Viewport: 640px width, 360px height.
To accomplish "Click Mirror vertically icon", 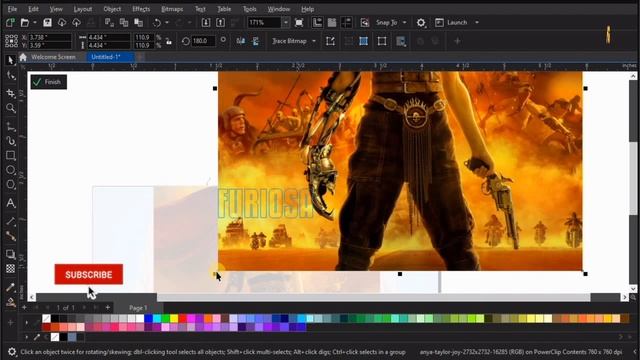I will click(256, 41).
